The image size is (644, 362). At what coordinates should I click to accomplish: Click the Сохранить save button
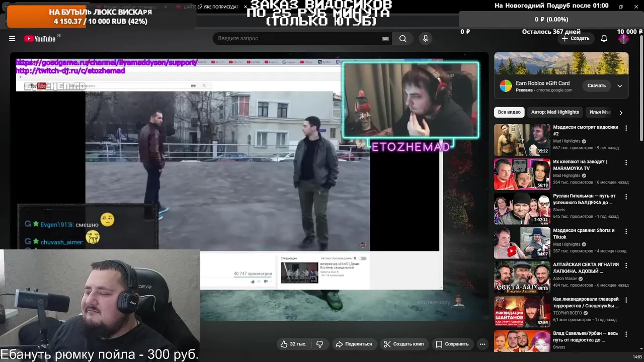pyautogui.click(x=452, y=344)
